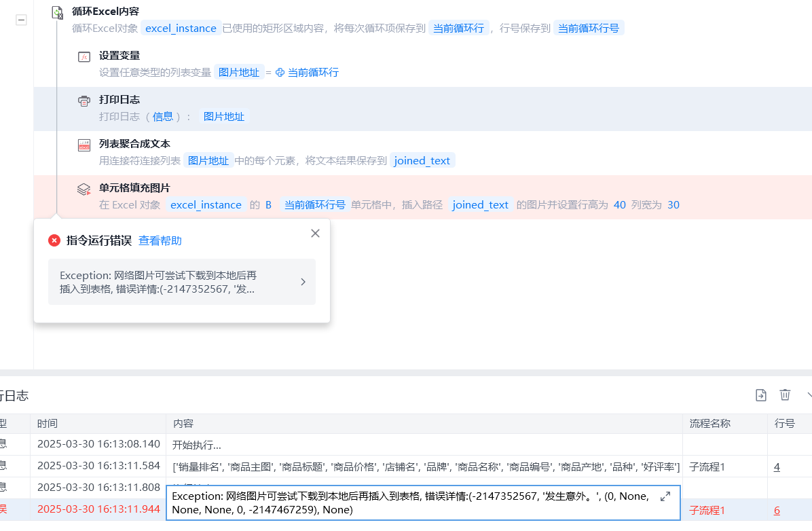The image size is (812, 531).
Task: Clear the log with the trash icon
Action: (x=785, y=395)
